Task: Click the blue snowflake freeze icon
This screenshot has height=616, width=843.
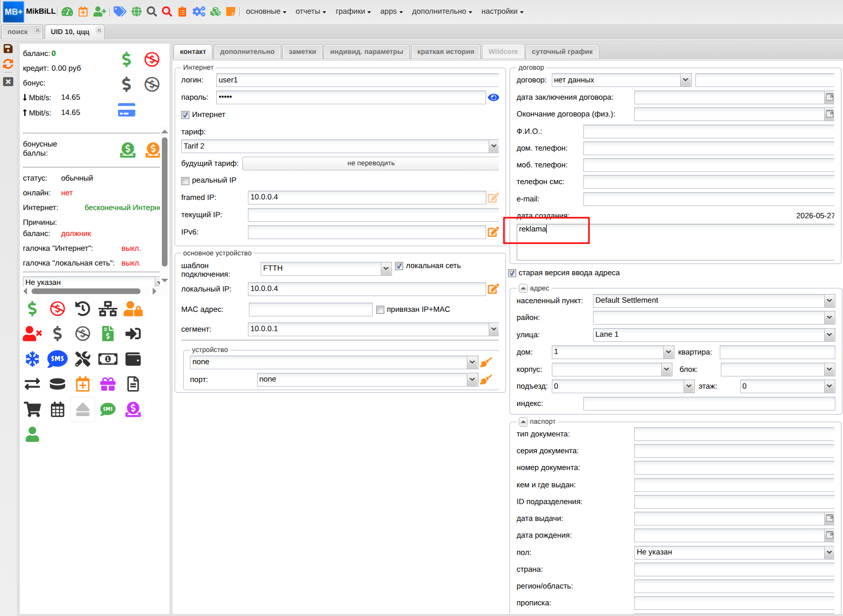Action: coord(32,359)
